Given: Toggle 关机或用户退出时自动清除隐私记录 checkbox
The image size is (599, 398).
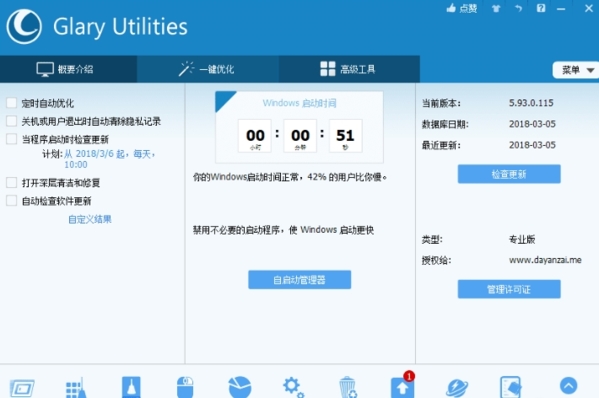Looking at the screenshot, I should 11,121.
